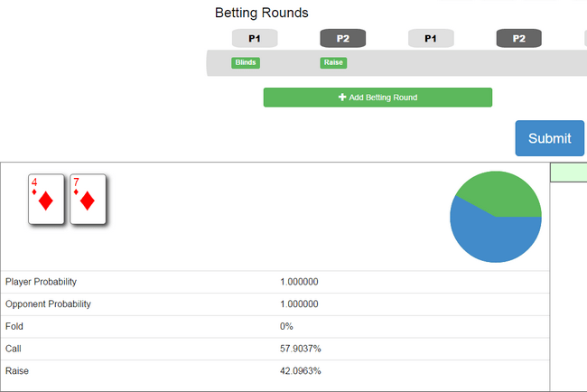Select the 4 of diamonds card
587x392 pixels.
(46, 200)
